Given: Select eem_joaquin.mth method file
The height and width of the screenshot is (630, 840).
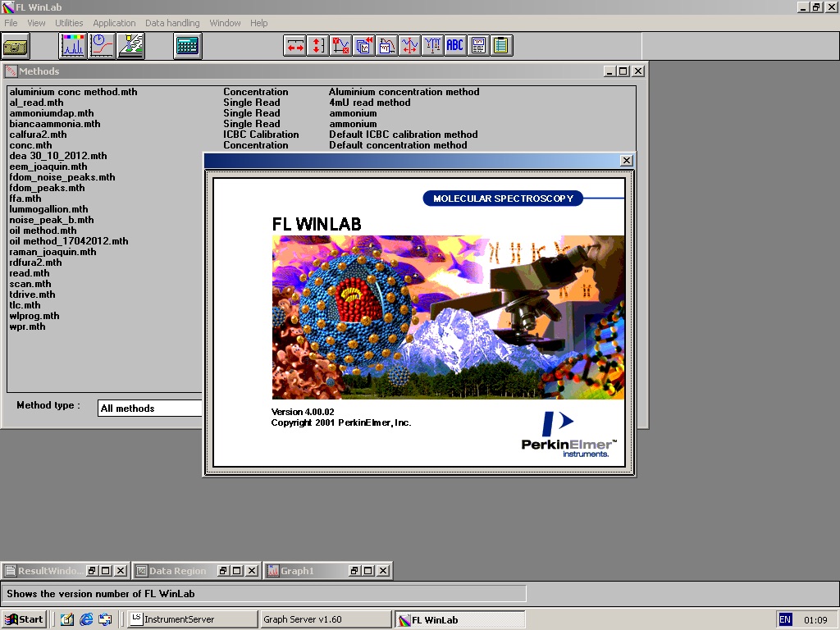Looking at the screenshot, I should tap(48, 167).
